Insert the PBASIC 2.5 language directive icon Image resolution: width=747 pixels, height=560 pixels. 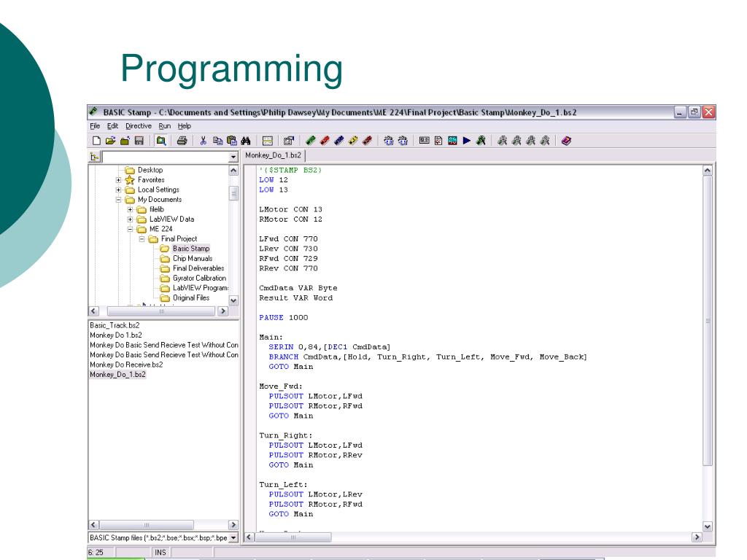[x=403, y=141]
